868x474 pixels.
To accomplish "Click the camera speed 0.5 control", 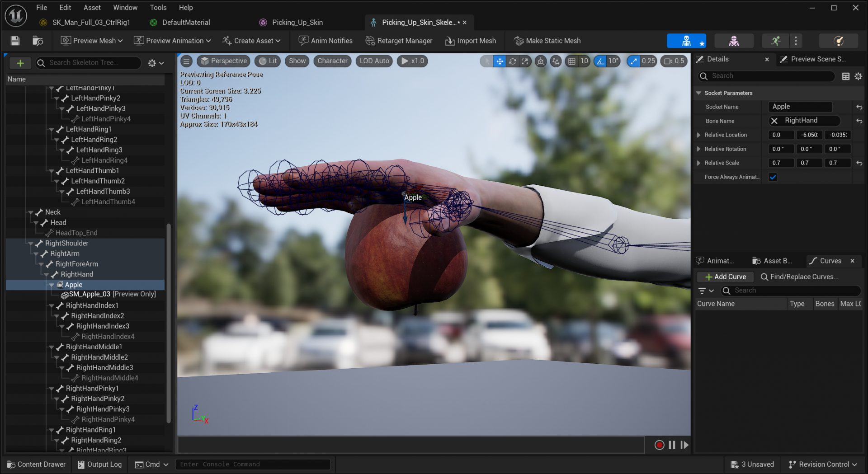I will [x=674, y=61].
